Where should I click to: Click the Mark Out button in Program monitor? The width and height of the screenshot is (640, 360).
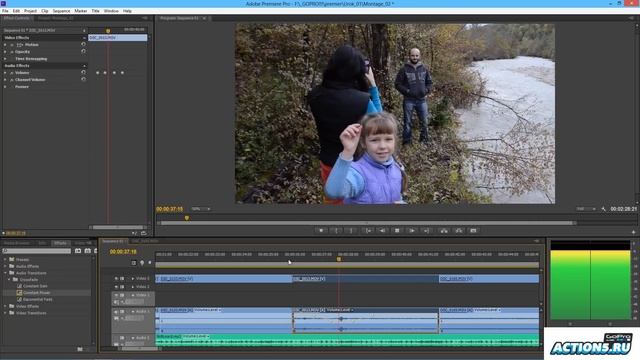351,231
